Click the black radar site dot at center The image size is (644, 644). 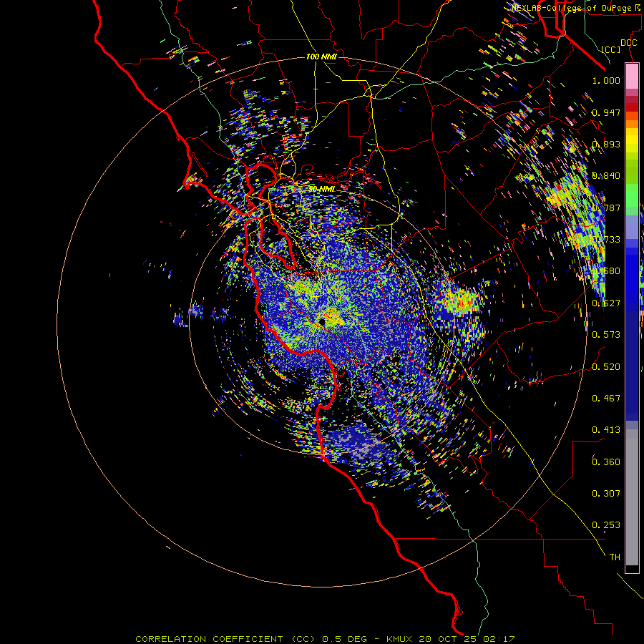(x=323, y=321)
